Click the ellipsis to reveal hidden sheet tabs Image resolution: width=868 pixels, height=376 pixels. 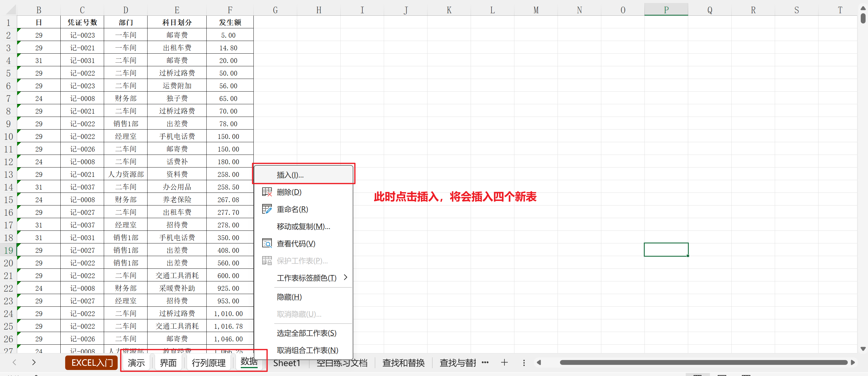pyautogui.click(x=485, y=362)
